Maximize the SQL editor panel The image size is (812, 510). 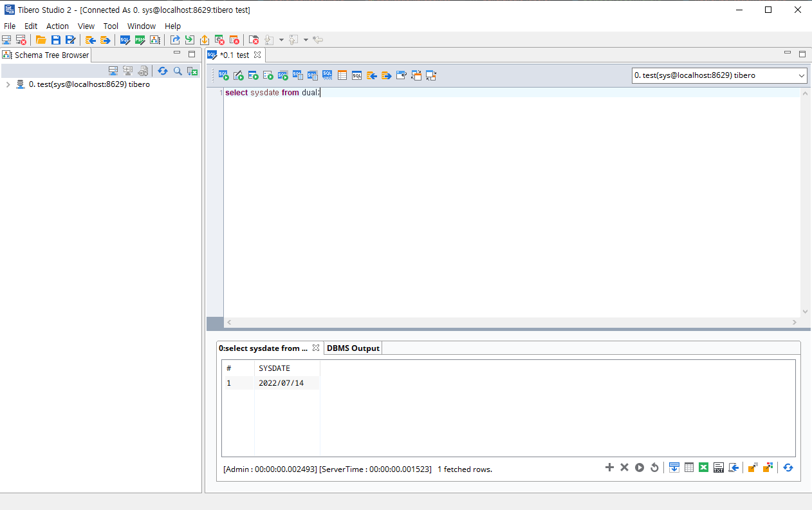coord(802,53)
